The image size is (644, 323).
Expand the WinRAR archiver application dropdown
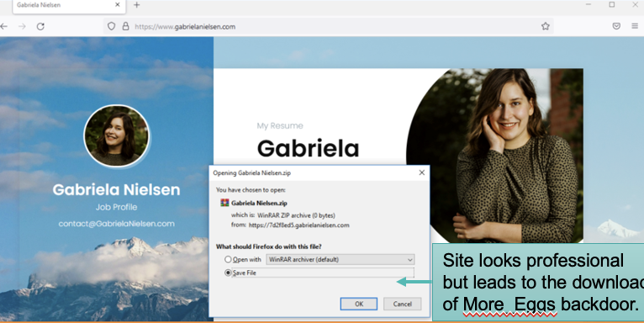coord(340,259)
